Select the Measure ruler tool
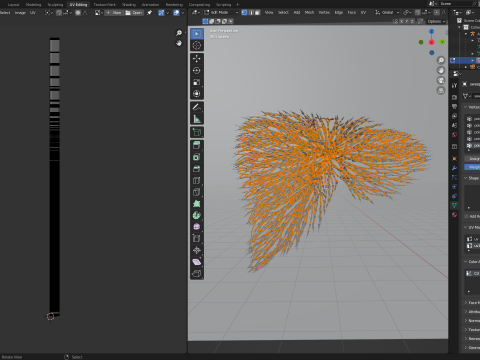480x360 pixels. pos(197,119)
